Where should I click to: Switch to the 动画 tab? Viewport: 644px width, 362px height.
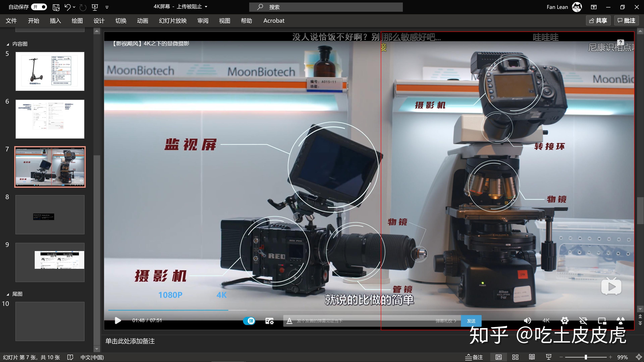click(143, 21)
